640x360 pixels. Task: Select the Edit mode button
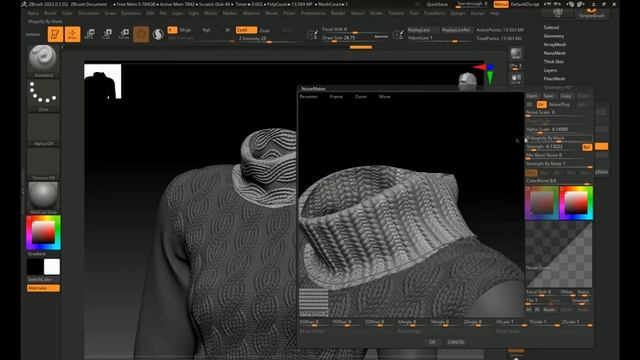click(55, 34)
